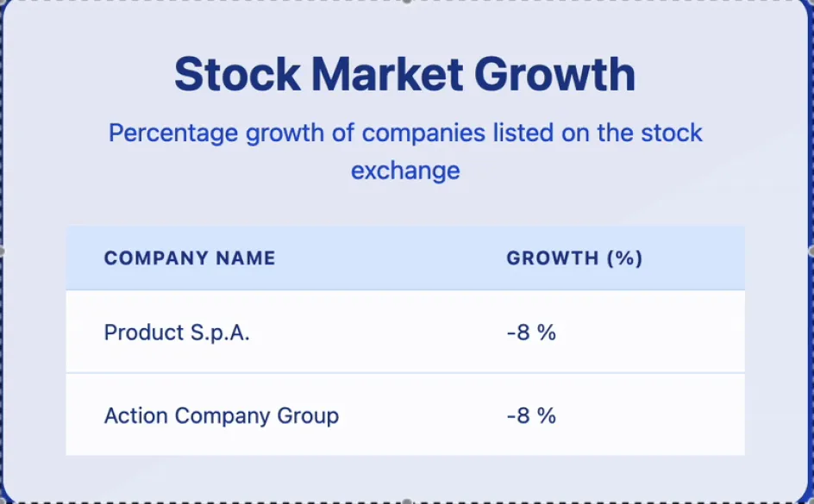The image size is (814, 504).
Task: Click the word "NAME" in the table header
Action: tap(246, 258)
